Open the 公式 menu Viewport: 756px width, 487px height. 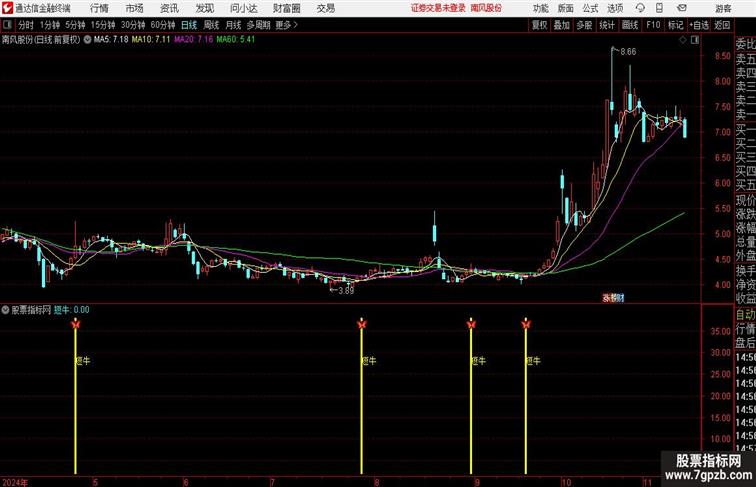[x=590, y=8]
